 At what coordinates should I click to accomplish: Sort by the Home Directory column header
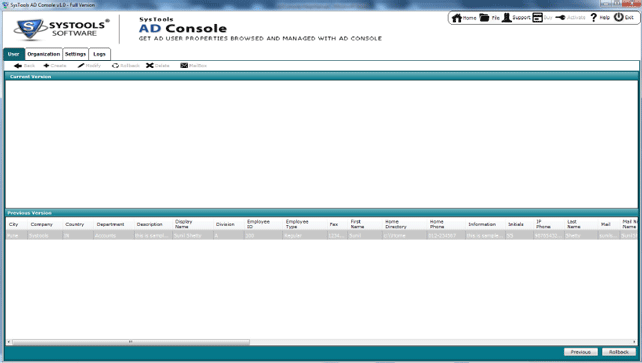click(405, 224)
